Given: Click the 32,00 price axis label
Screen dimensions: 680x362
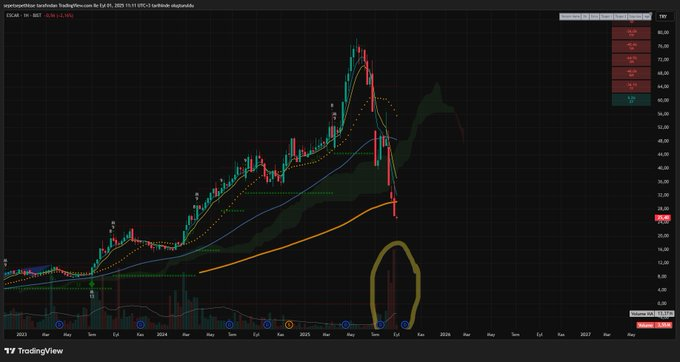Looking at the screenshot, I should pyautogui.click(x=663, y=195).
